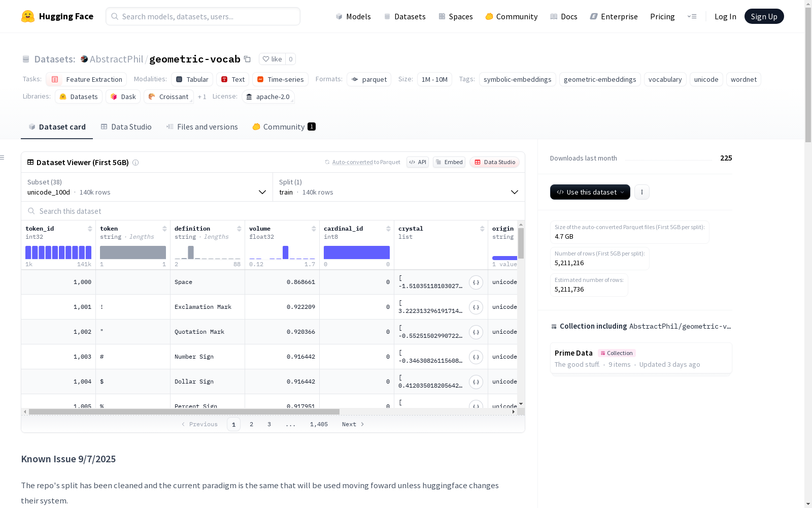Open Data Studio from viewer header
Viewport: 812px width, 508px height.
494,162
